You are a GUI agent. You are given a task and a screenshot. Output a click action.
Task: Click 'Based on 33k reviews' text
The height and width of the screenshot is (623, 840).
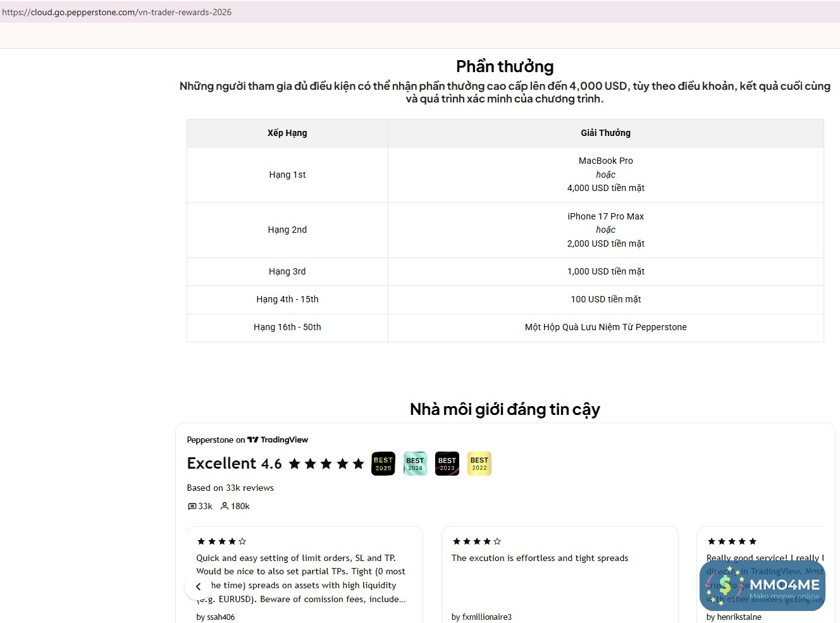[x=230, y=488]
